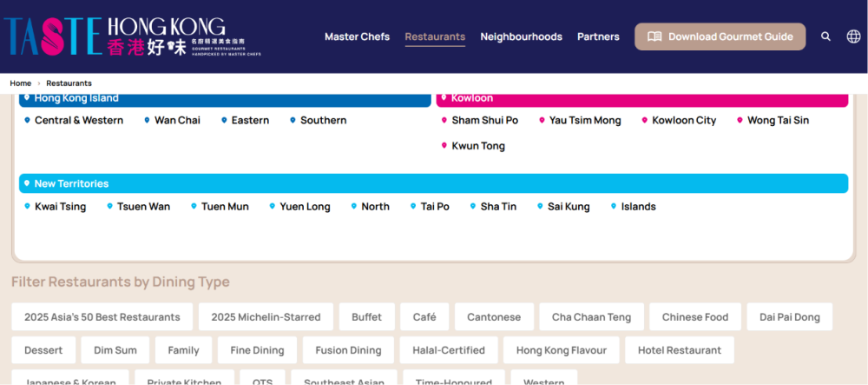Screen dimensions: 868x385
Task: Filter by Cantonese dining type
Action: [495, 317]
